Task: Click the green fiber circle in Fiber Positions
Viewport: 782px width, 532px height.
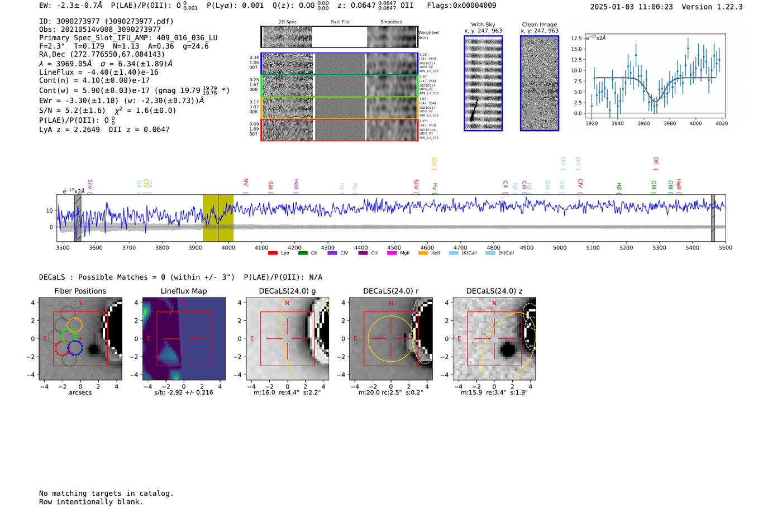Action: (69, 336)
